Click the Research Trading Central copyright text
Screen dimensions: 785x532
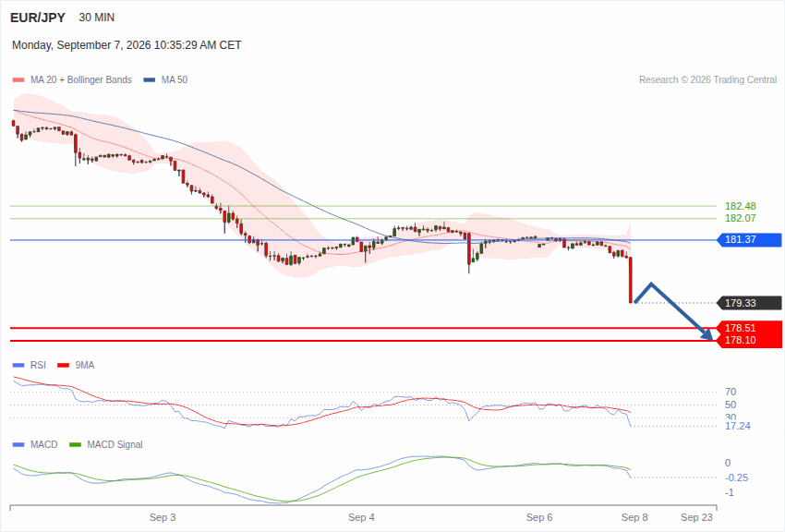tap(708, 80)
